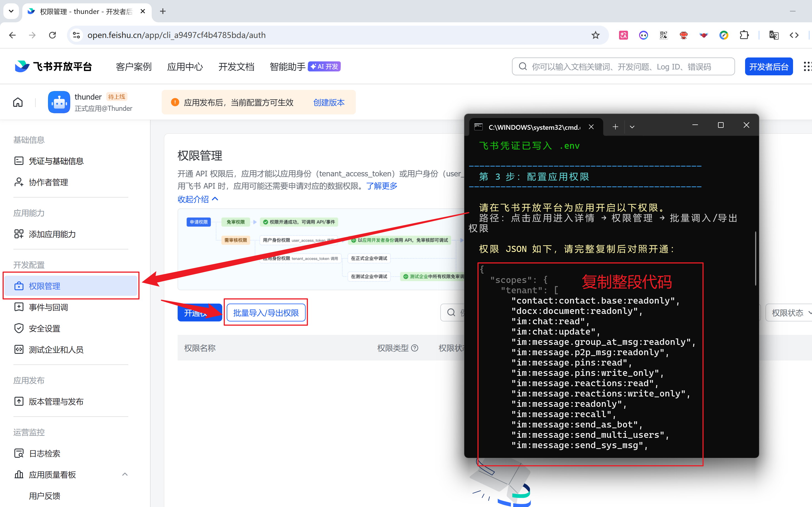The width and height of the screenshot is (812, 507).
Task: Reload the page with the refresh icon
Action: coord(52,35)
